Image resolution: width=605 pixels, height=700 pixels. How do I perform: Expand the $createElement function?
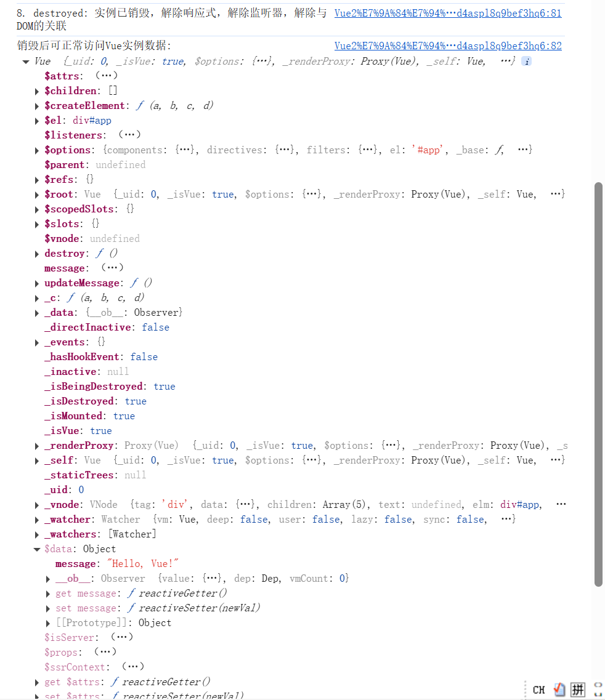coord(36,107)
